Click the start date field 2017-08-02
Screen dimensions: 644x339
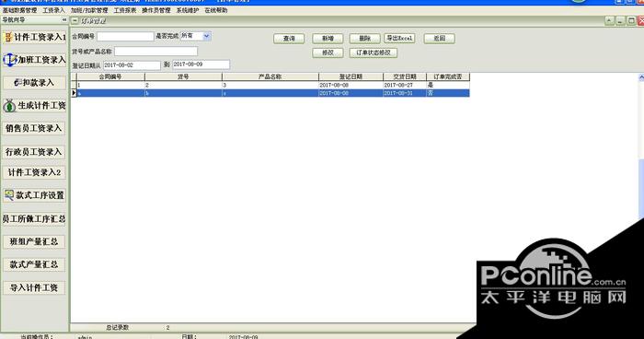tap(132, 65)
